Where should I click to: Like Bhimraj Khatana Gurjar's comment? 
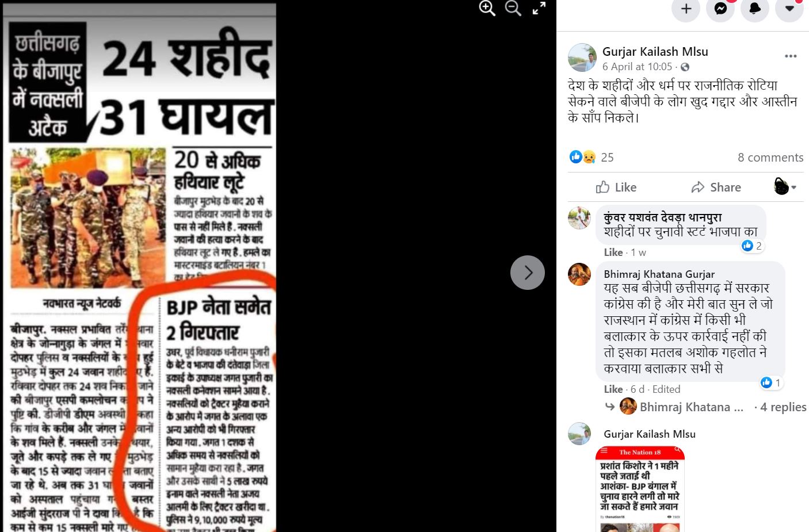pos(613,389)
